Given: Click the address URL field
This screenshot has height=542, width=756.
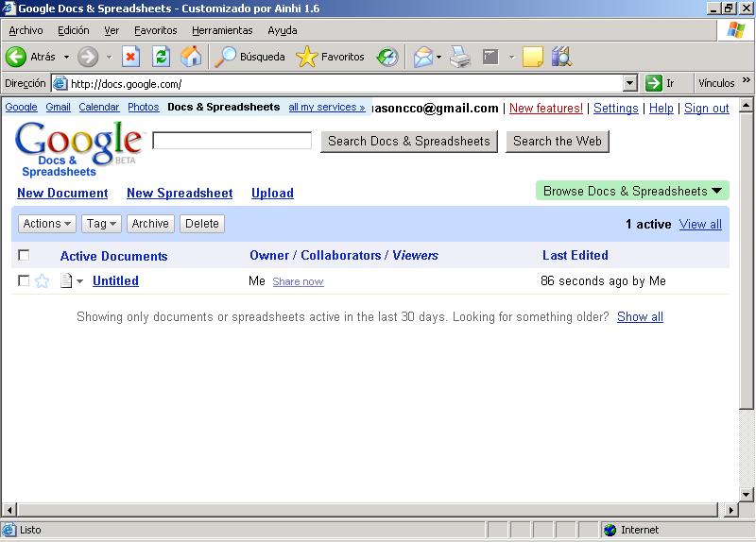Looking at the screenshot, I should (x=344, y=83).
